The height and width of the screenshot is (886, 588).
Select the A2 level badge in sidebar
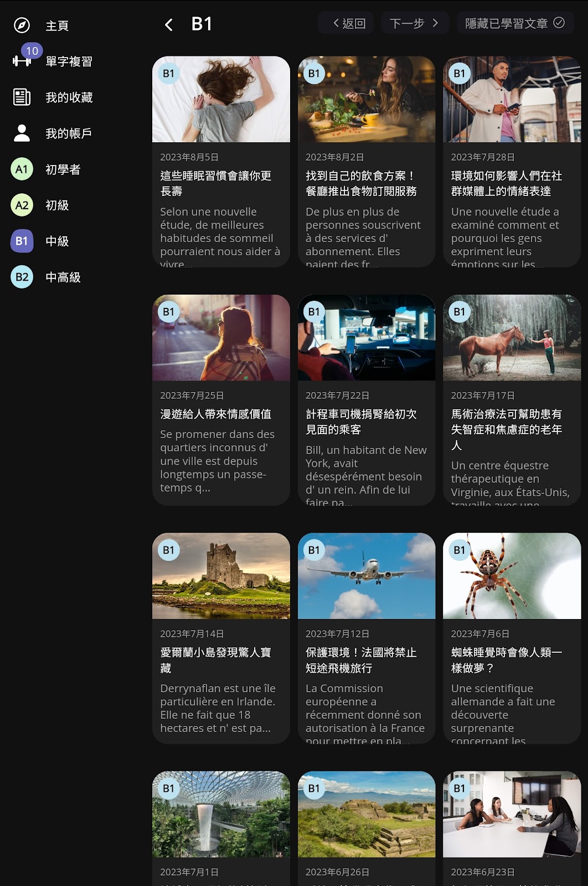point(22,205)
